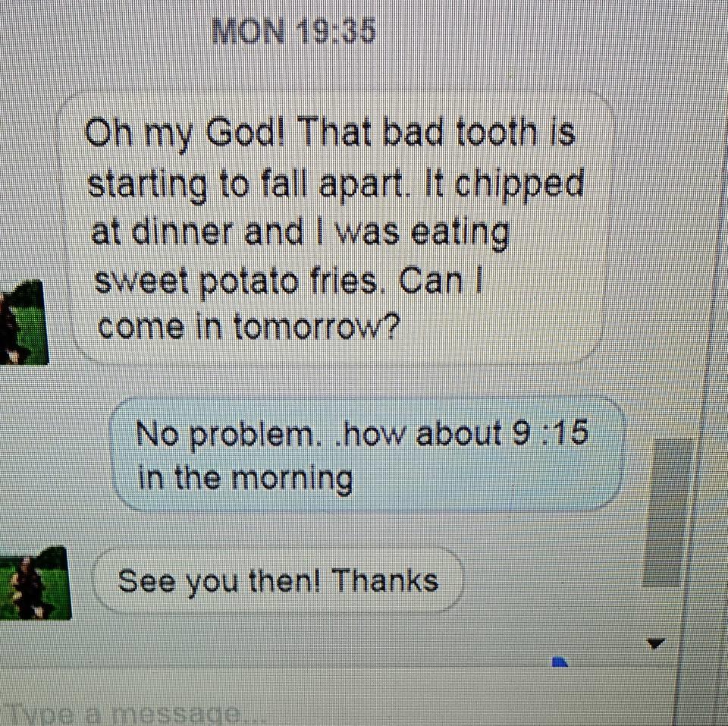Image resolution: width=728 pixels, height=726 pixels.
Task: Click the scrollbar thumb in the chat
Action: pos(667,514)
